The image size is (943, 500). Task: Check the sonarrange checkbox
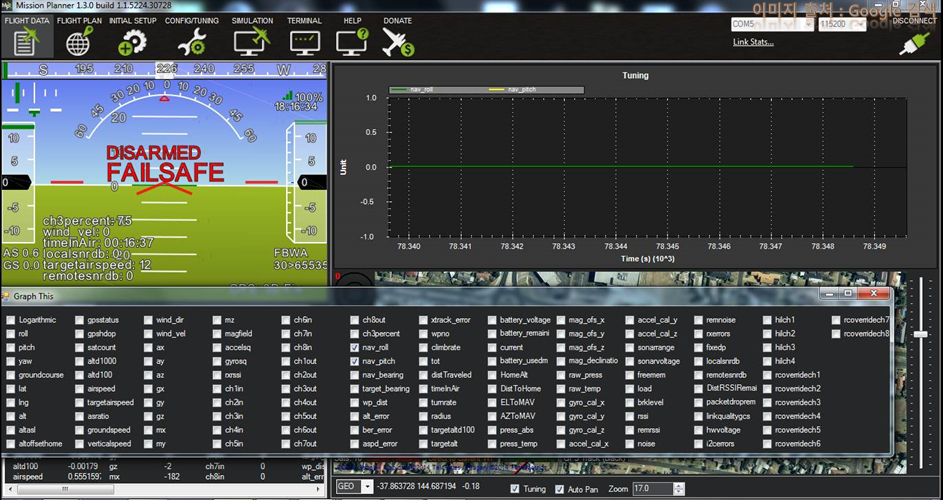[x=630, y=347]
